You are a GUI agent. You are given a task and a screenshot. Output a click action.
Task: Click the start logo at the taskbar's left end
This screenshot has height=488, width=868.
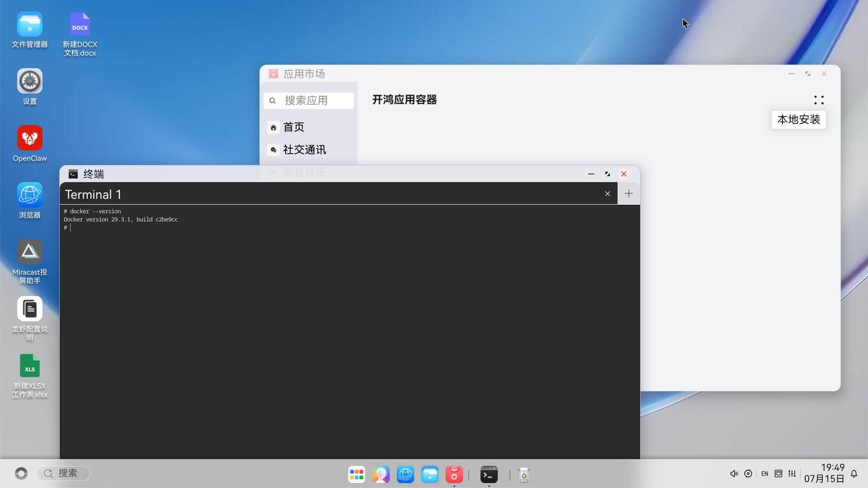[x=21, y=474]
